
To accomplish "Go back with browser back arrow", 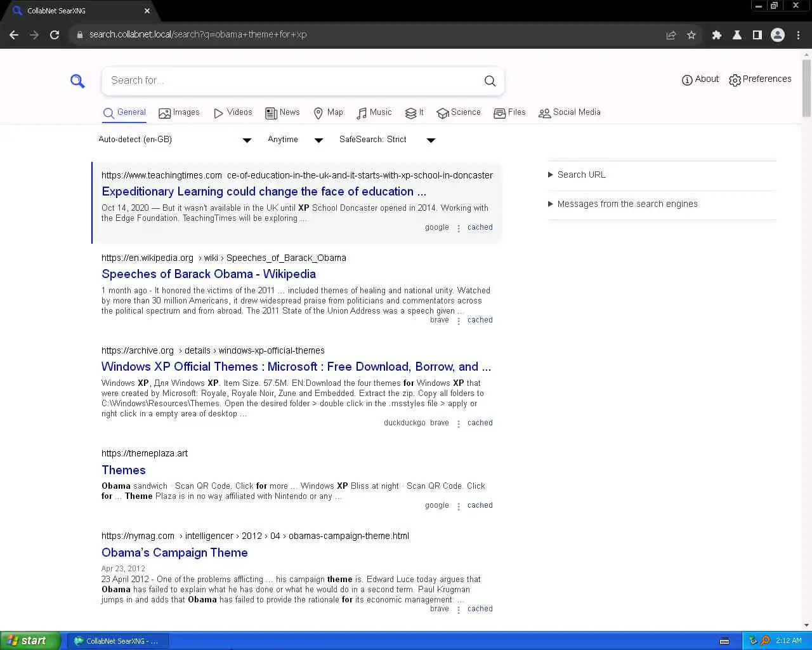I will 14,35.
